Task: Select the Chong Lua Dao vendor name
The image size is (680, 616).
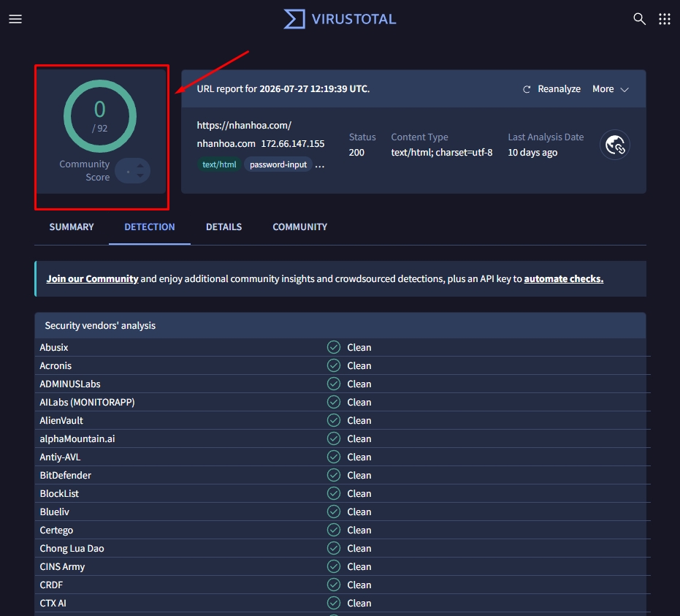Action: 72,548
